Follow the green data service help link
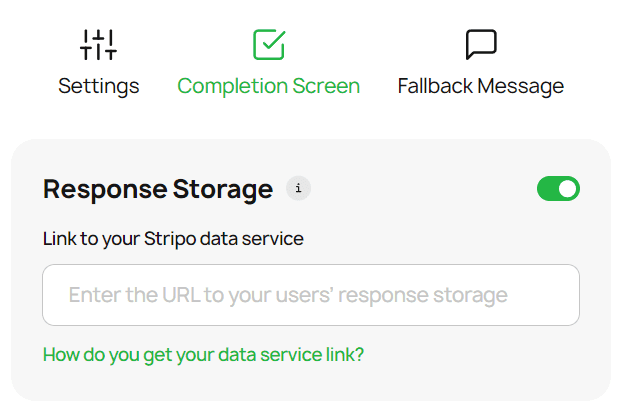The width and height of the screenshot is (628, 415). (x=203, y=354)
